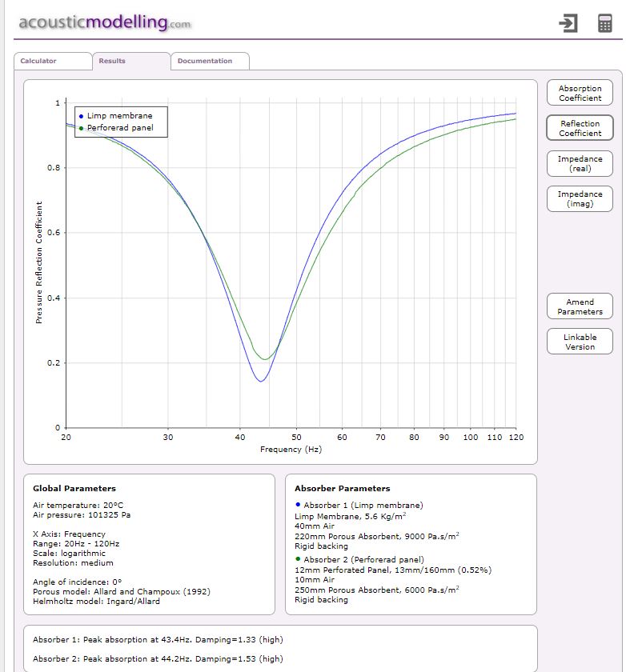Click the green Absorber 2 bullet
The width and height of the screenshot is (626, 672).
pos(298,558)
